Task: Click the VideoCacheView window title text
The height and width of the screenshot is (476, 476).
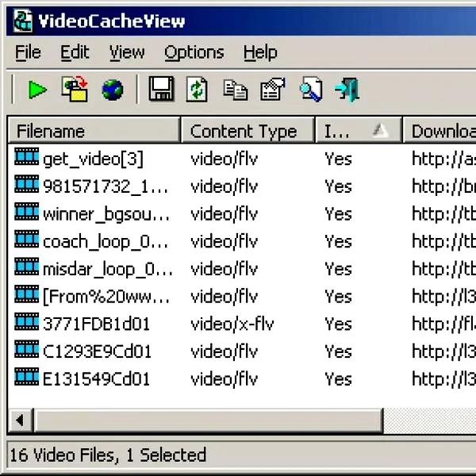Action: (x=112, y=21)
